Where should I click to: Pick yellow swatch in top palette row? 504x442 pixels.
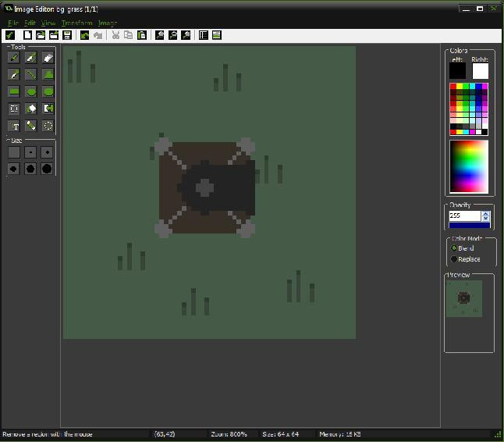[x=460, y=86]
